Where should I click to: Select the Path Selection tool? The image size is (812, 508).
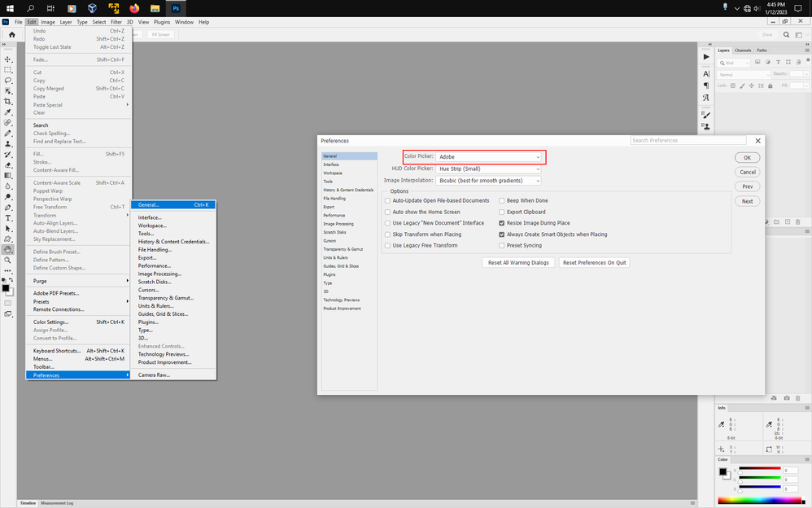pos(8,229)
